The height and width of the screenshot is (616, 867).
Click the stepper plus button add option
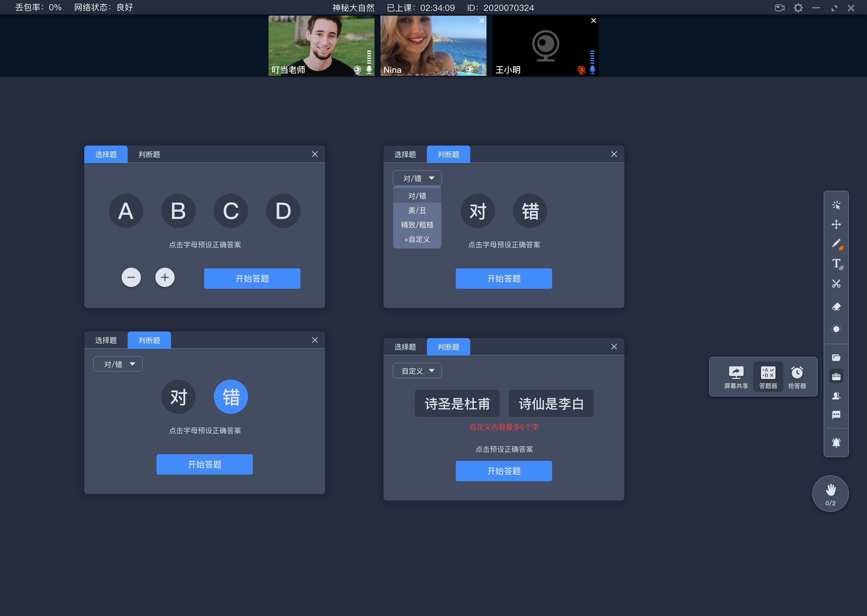[x=165, y=277]
